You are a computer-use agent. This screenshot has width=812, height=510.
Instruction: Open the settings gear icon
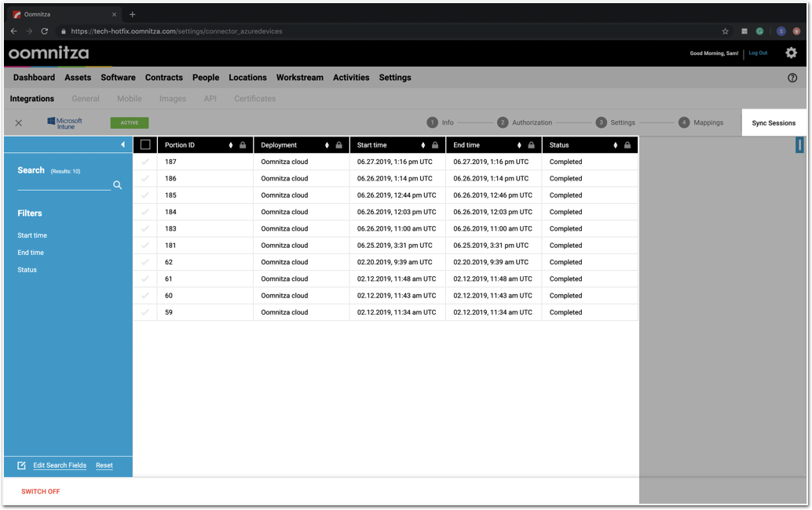791,53
